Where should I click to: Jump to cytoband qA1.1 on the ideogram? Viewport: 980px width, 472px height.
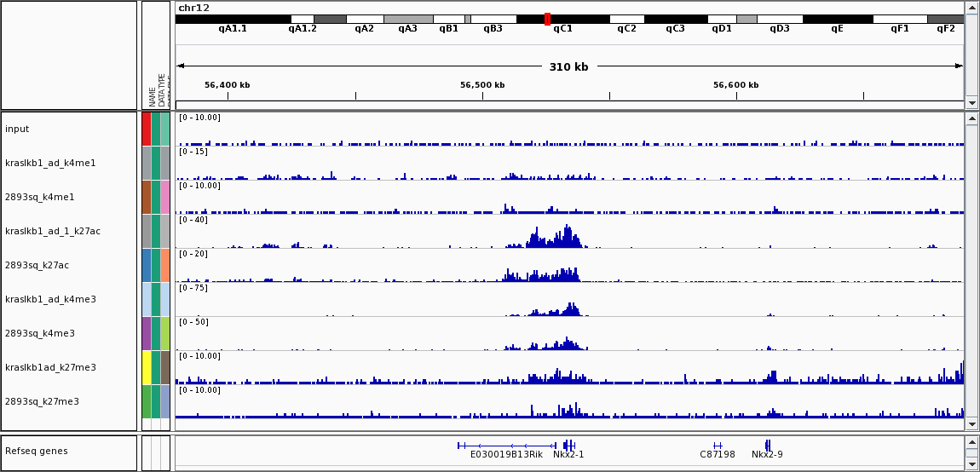coord(233,19)
